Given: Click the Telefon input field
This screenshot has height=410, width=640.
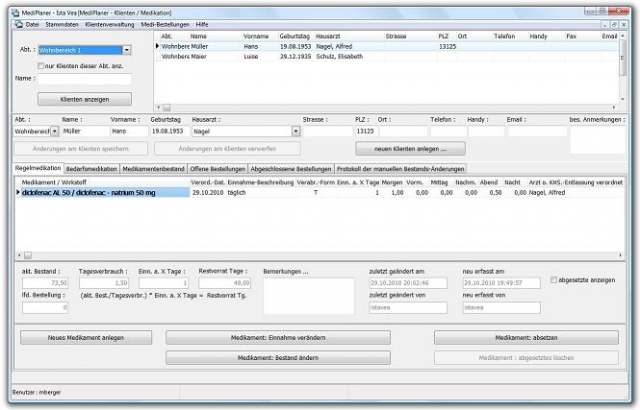Looking at the screenshot, I should point(448,131).
